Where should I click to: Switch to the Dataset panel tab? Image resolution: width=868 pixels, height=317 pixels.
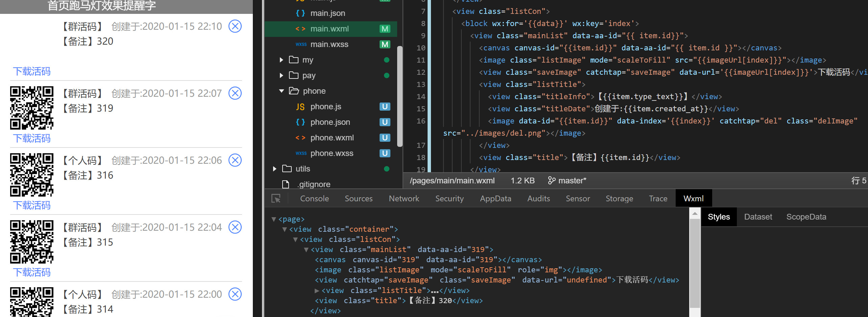(x=758, y=217)
